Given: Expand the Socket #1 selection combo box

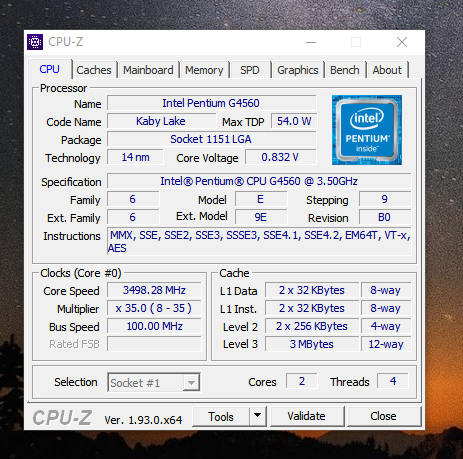Looking at the screenshot, I should click(x=154, y=382).
